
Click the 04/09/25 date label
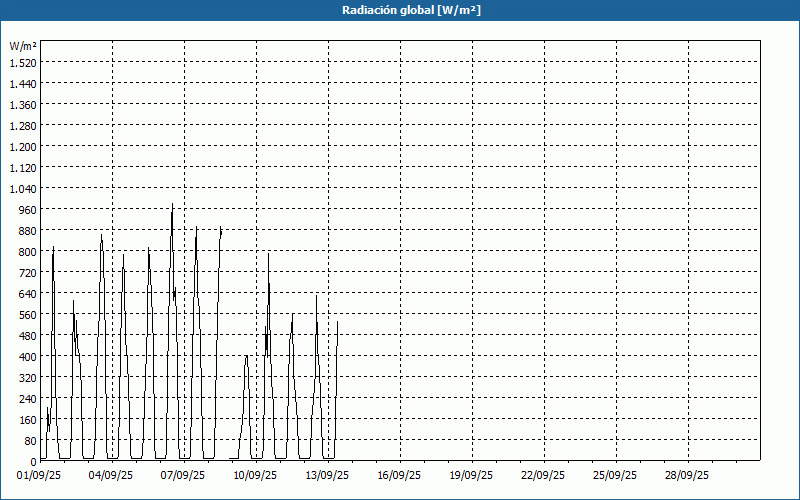(111, 475)
